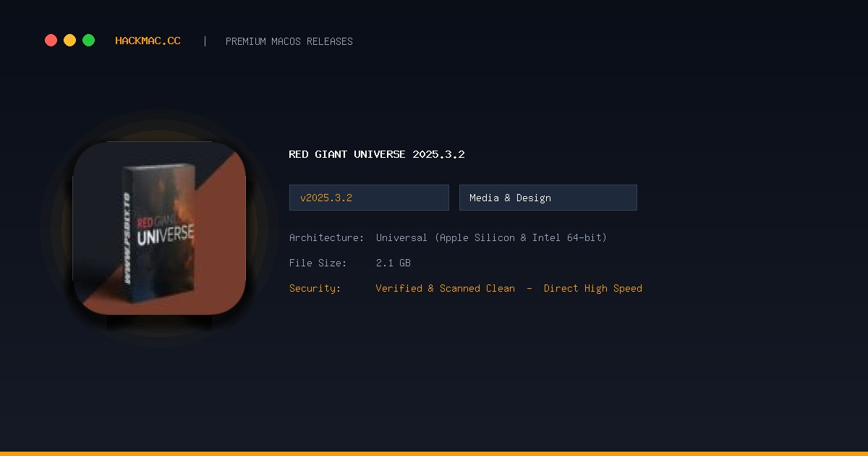868x456 pixels.
Task: Click 'Universal (Apple Silicon & Intel 64-bit)' text
Action: [491, 237]
